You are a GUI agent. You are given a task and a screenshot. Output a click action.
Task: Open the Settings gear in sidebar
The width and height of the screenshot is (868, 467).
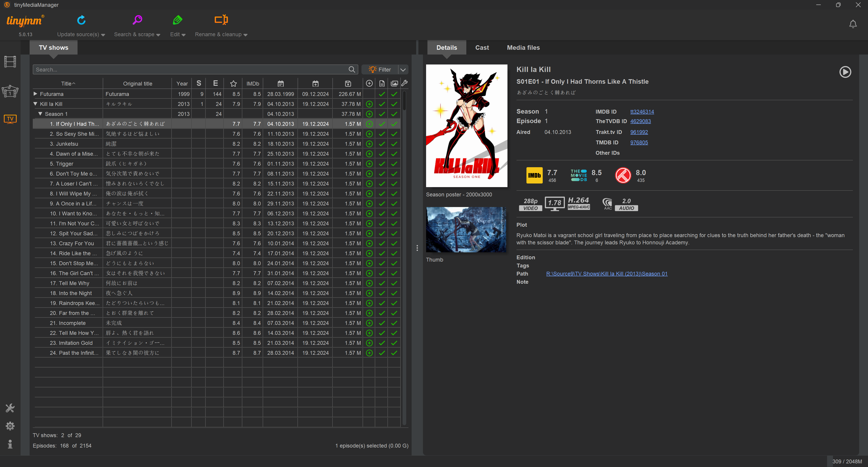point(10,426)
